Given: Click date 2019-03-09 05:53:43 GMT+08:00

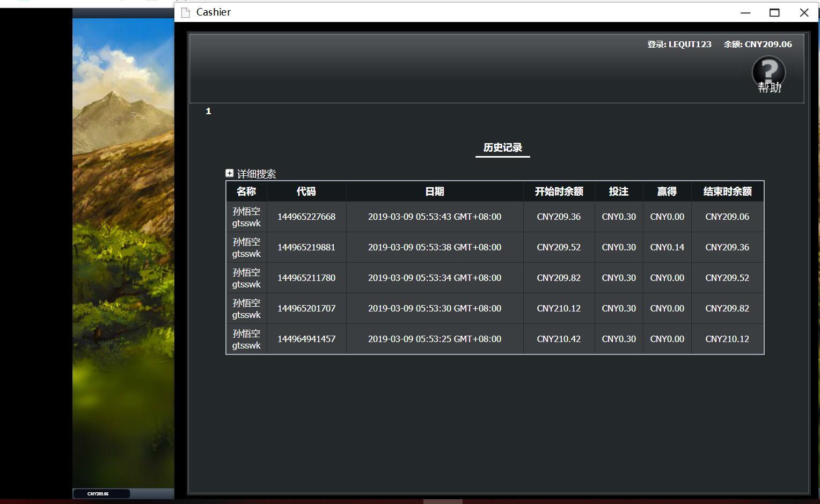Looking at the screenshot, I should pos(435,217).
